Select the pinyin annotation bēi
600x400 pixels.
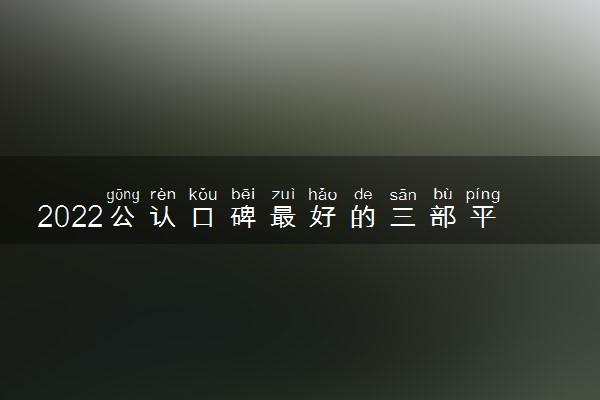tap(243, 194)
